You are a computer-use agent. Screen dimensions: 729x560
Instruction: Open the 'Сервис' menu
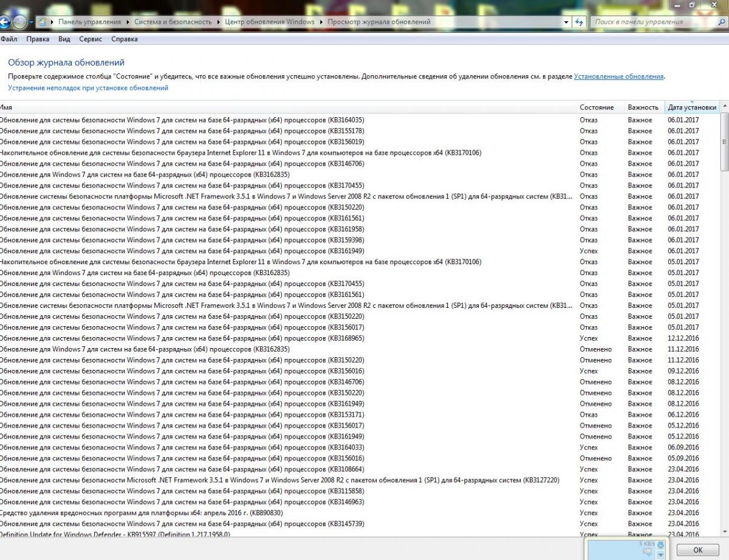(91, 39)
